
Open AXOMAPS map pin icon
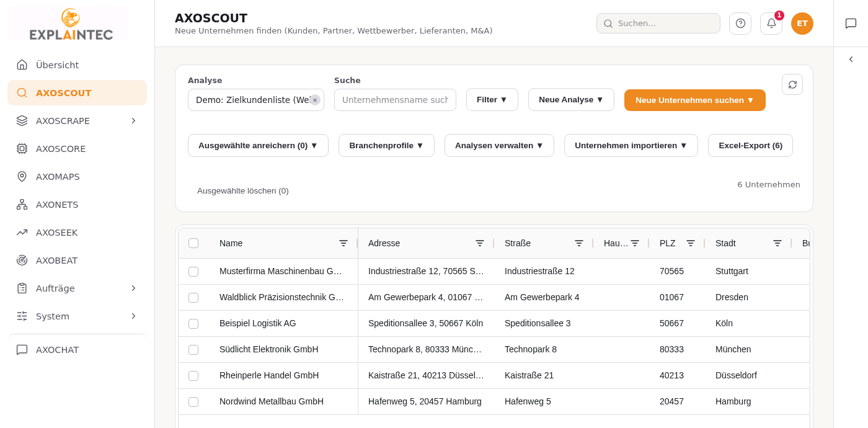22,176
